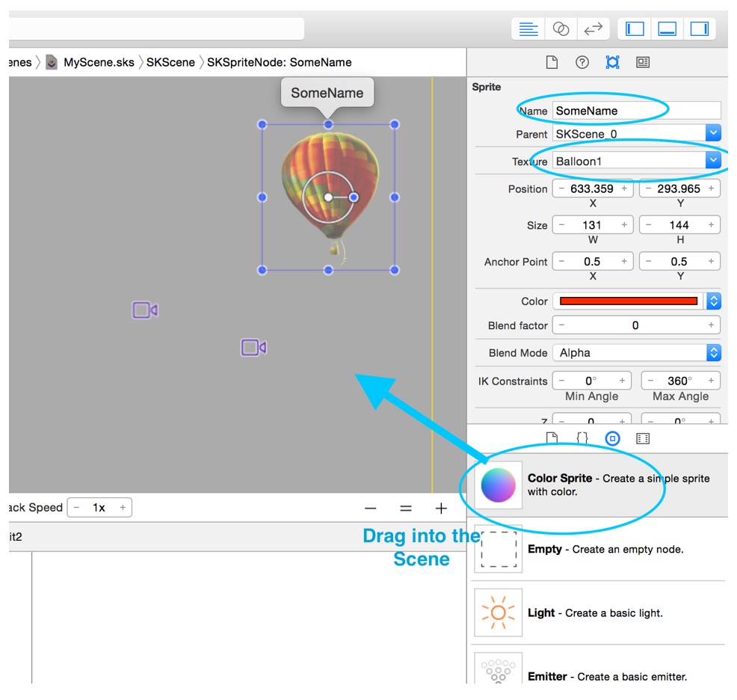This screenshot has height=700, width=737.
Task: Show the Media library icon
Action: (x=643, y=439)
